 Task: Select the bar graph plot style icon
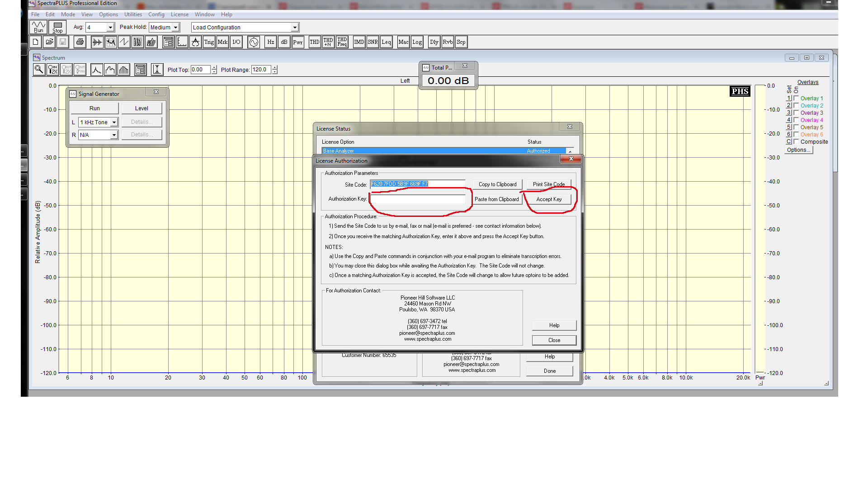pos(123,70)
